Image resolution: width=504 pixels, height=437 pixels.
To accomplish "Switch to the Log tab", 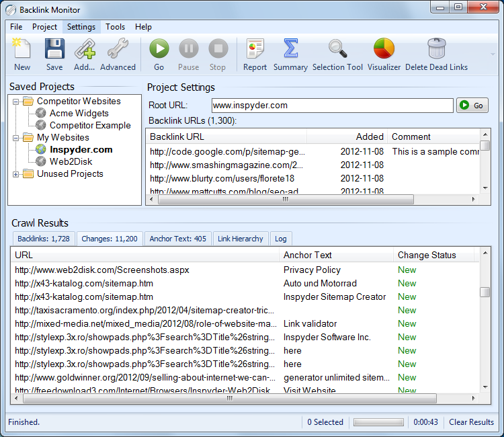I will click(281, 239).
